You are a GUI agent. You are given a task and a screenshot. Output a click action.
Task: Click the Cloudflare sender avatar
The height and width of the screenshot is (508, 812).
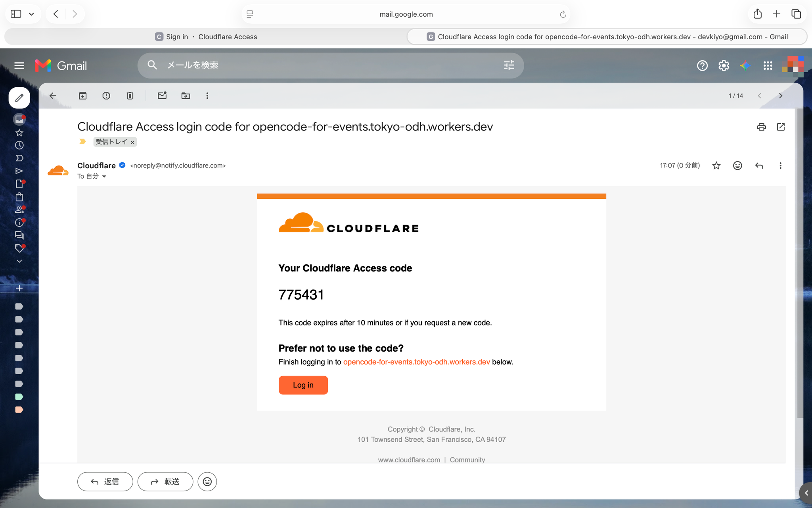(58, 171)
